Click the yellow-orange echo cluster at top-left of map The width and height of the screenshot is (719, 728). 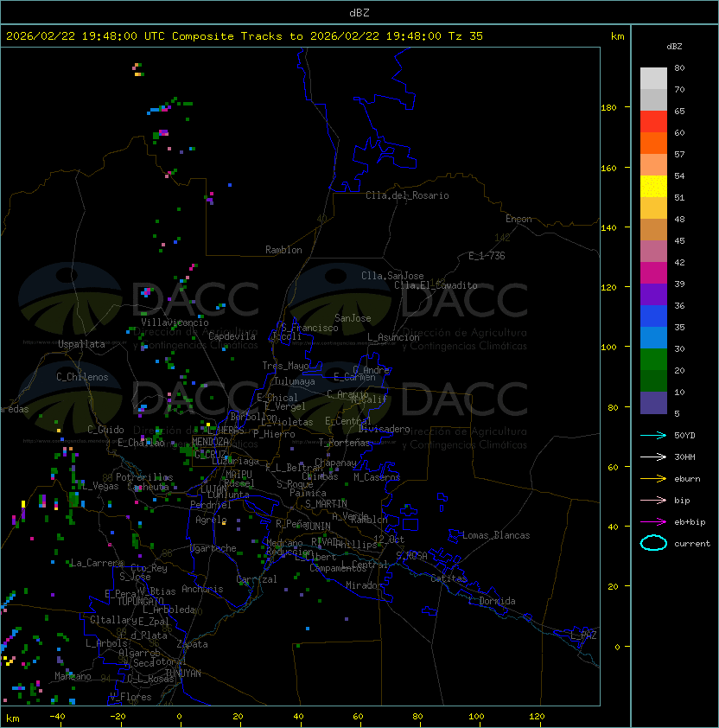(x=138, y=70)
